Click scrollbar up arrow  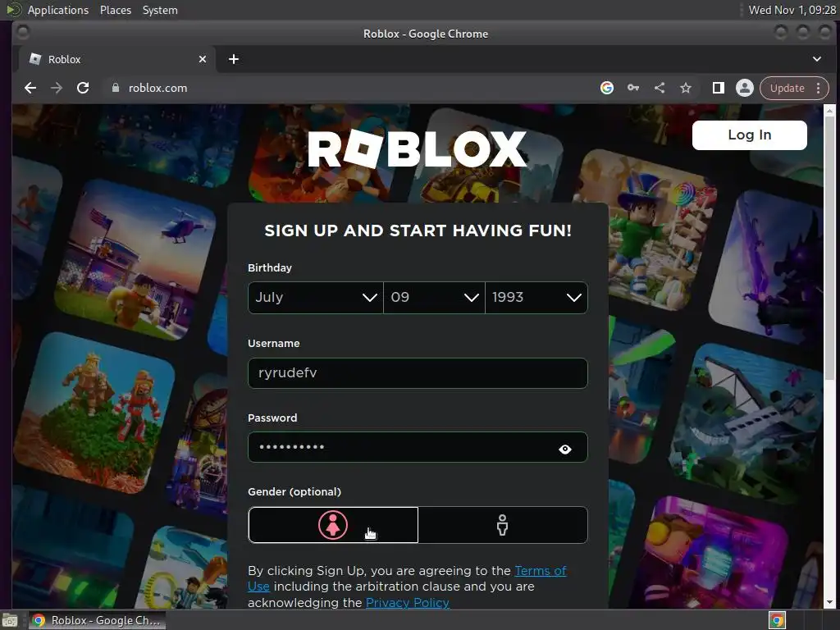[830, 111]
